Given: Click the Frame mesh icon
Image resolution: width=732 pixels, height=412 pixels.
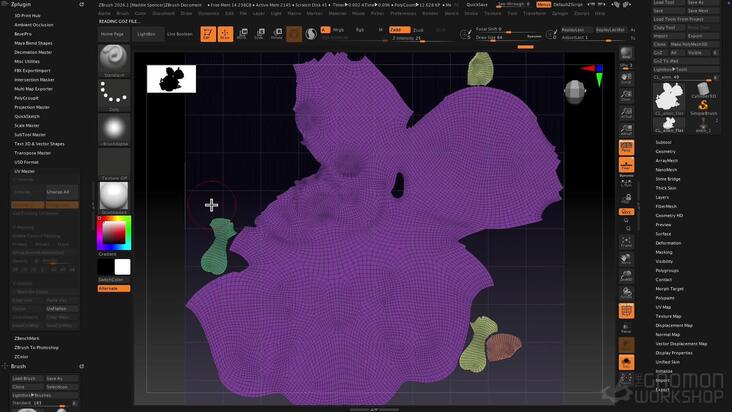Looking at the screenshot, I should [626, 242].
